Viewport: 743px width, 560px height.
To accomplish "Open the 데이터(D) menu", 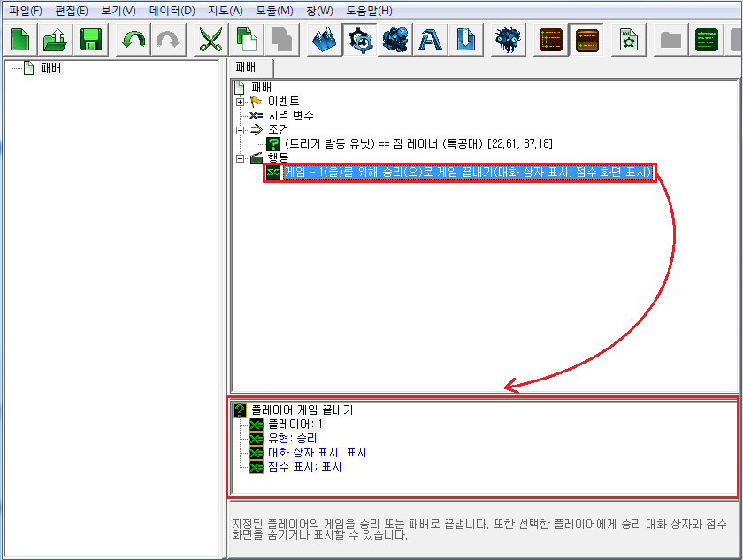I will (172, 11).
